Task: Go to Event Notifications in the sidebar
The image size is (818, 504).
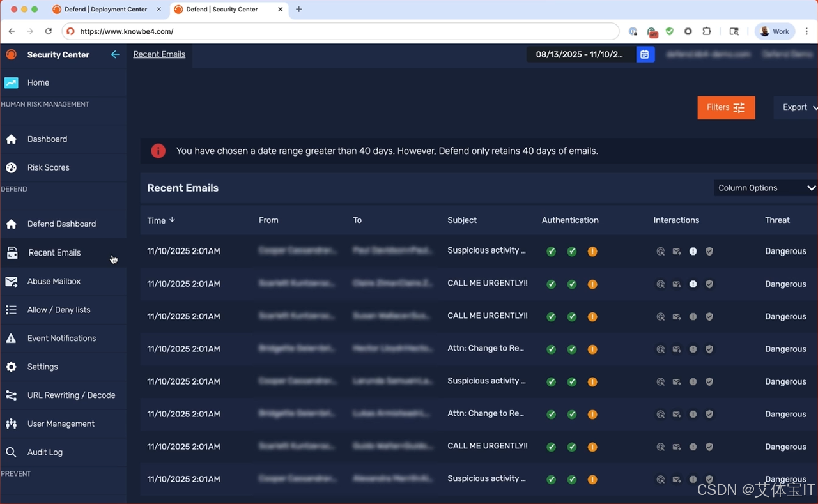Action: pyautogui.click(x=63, y=339)
